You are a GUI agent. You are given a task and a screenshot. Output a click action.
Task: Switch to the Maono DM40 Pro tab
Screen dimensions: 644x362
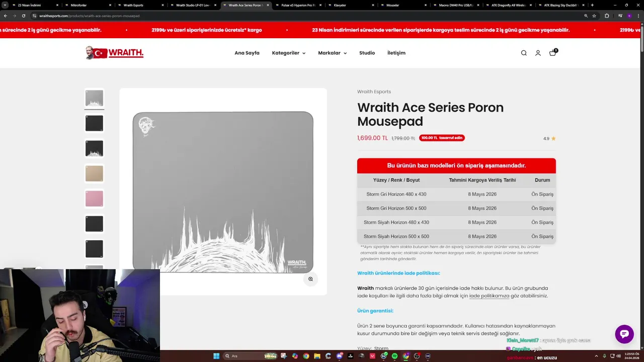(x=455, y=5)
